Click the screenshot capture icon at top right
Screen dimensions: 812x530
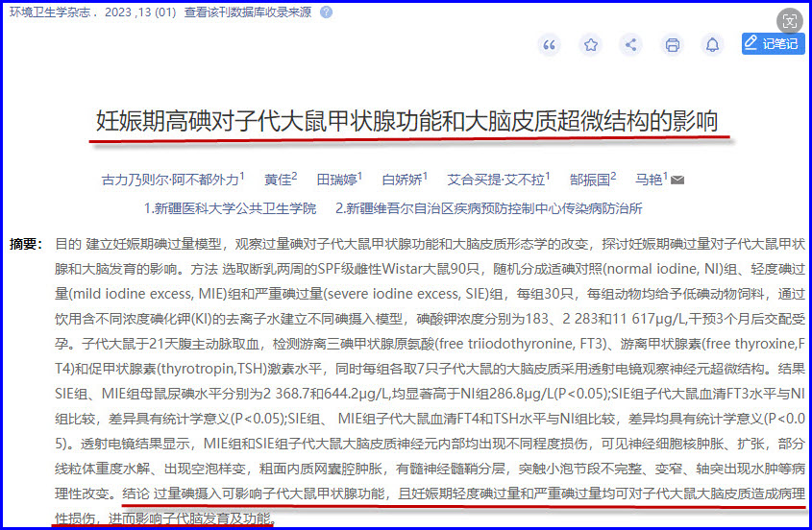(789, 19)
